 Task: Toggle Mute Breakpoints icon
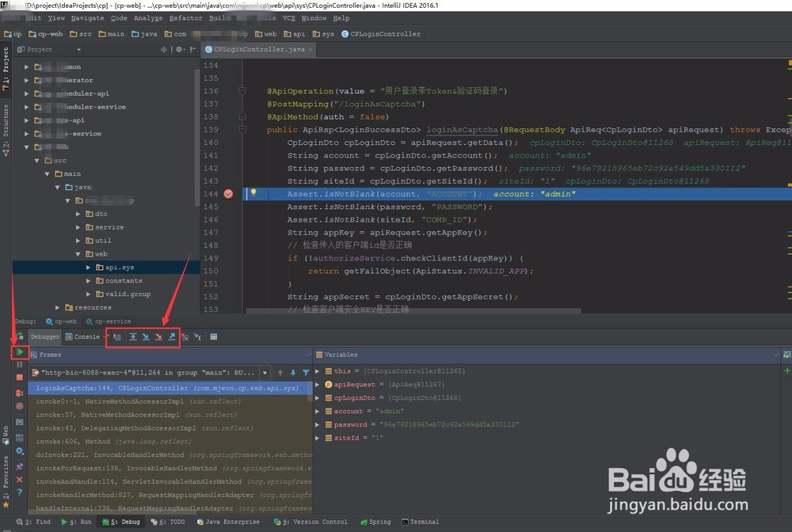point(20,406)
